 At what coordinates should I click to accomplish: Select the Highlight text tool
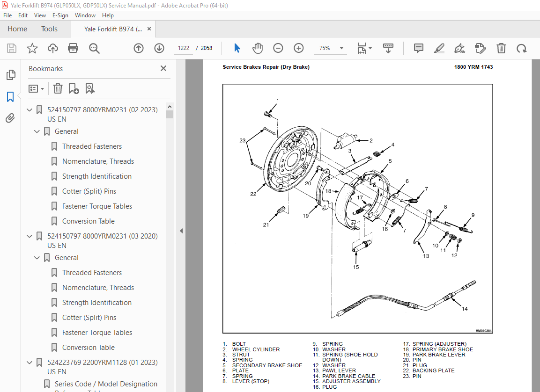point(439,48)
